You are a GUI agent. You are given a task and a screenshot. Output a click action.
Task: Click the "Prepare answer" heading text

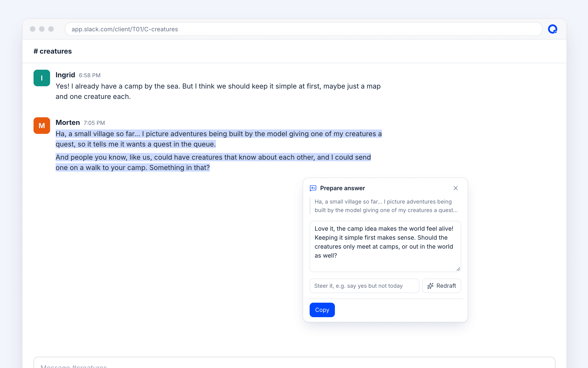click(342, 188)
